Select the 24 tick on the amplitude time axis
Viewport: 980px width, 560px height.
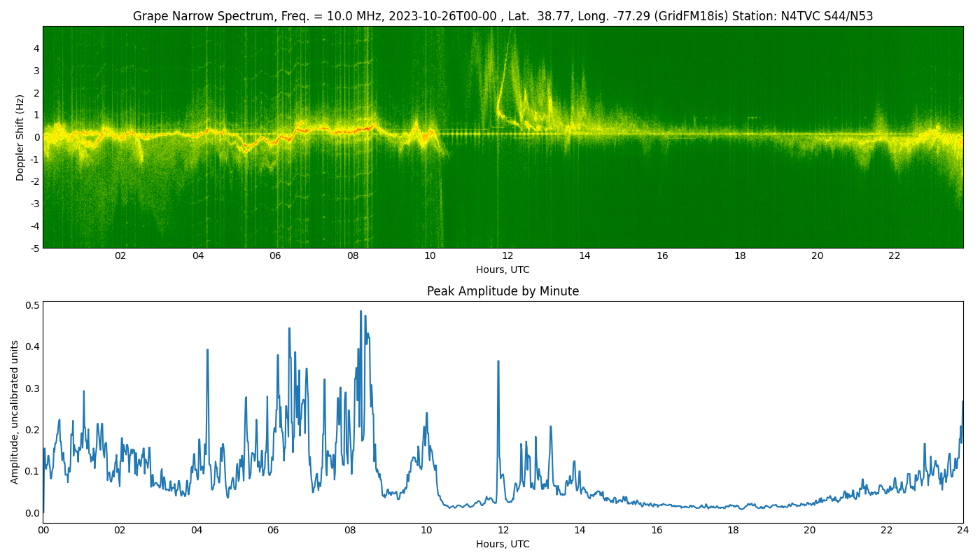(x=963, y=531)
